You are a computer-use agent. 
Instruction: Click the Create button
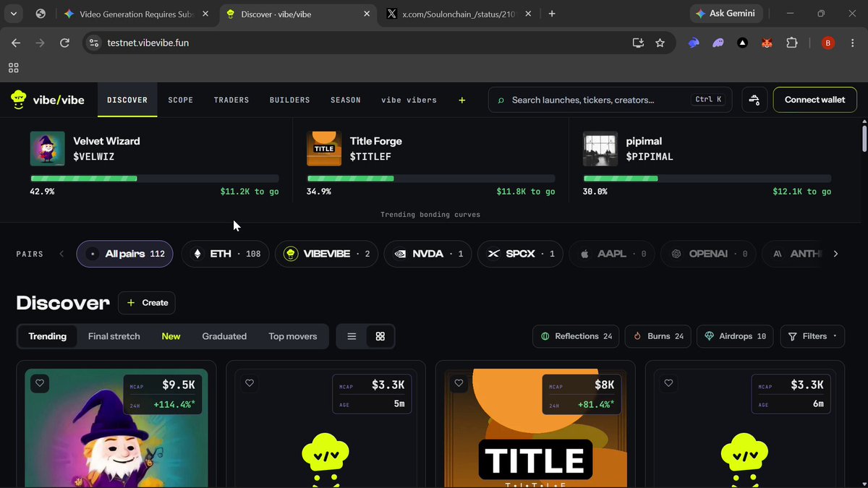(147, 303)
